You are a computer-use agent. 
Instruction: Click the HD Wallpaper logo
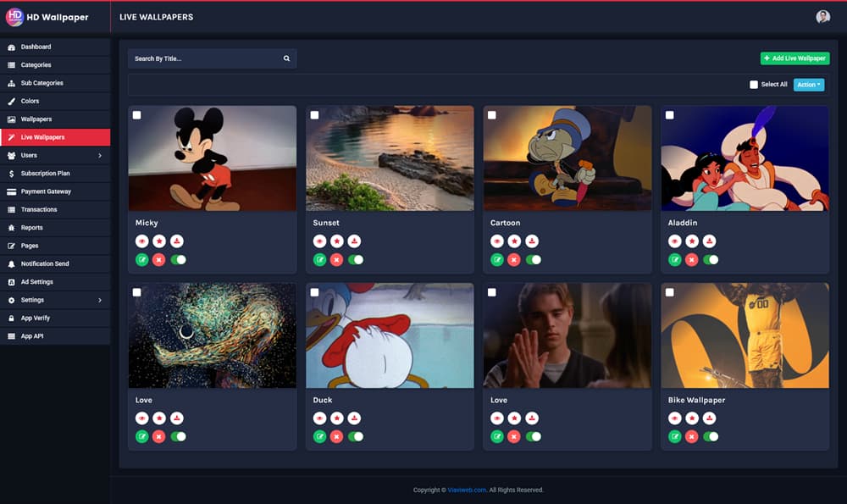[47, 17]
